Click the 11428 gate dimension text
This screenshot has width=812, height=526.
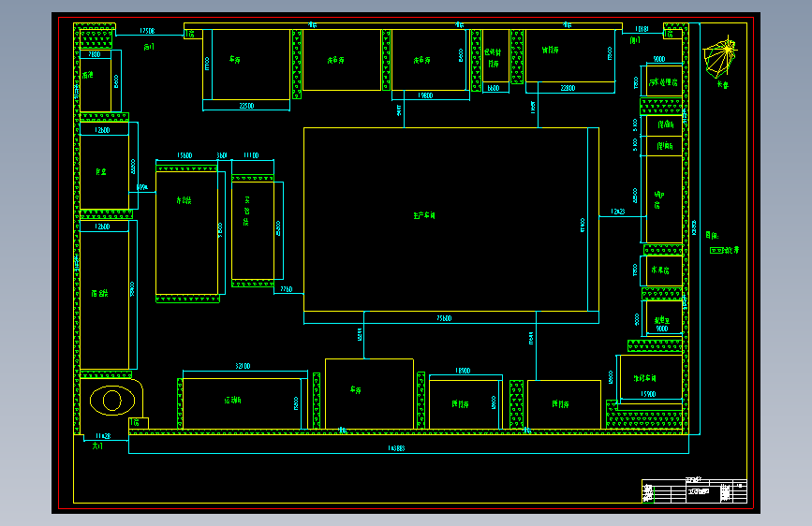coord(103,436)
